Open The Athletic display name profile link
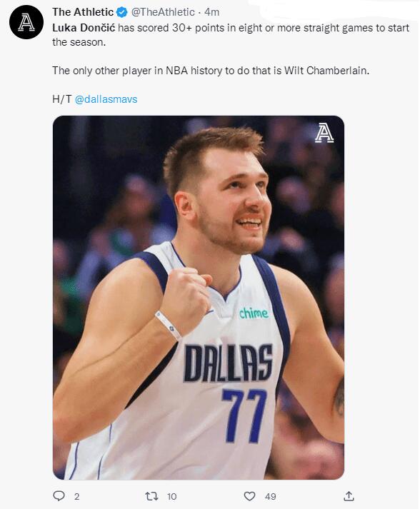Image resolution: width=420 pixels, height=509 pixels. [83, 12]
